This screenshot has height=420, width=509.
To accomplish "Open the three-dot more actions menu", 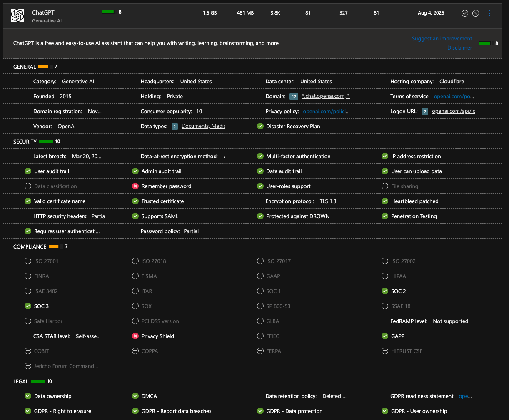I will click(x=490, y=13).
